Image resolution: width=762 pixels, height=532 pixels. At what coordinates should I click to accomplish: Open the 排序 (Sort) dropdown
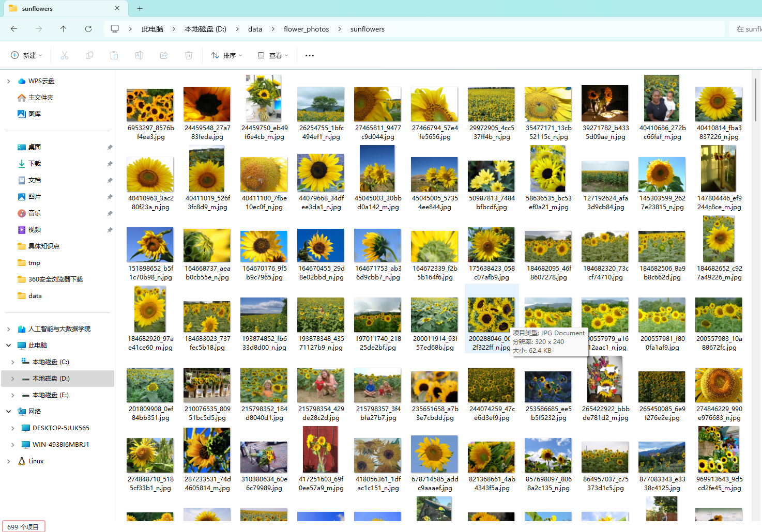point(226,55)
